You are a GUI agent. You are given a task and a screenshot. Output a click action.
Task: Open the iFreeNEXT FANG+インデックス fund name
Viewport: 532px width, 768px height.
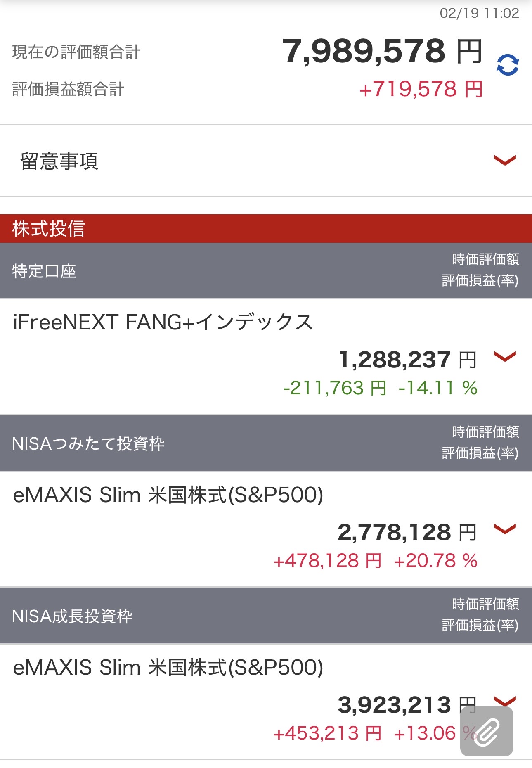tap(163, 322)
